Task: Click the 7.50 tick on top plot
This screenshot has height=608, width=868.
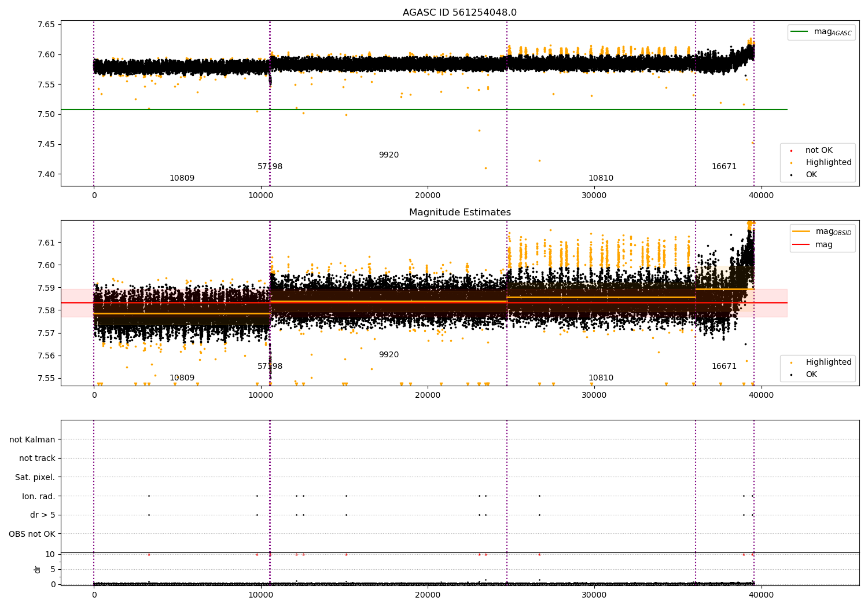Action: (46, 115)
